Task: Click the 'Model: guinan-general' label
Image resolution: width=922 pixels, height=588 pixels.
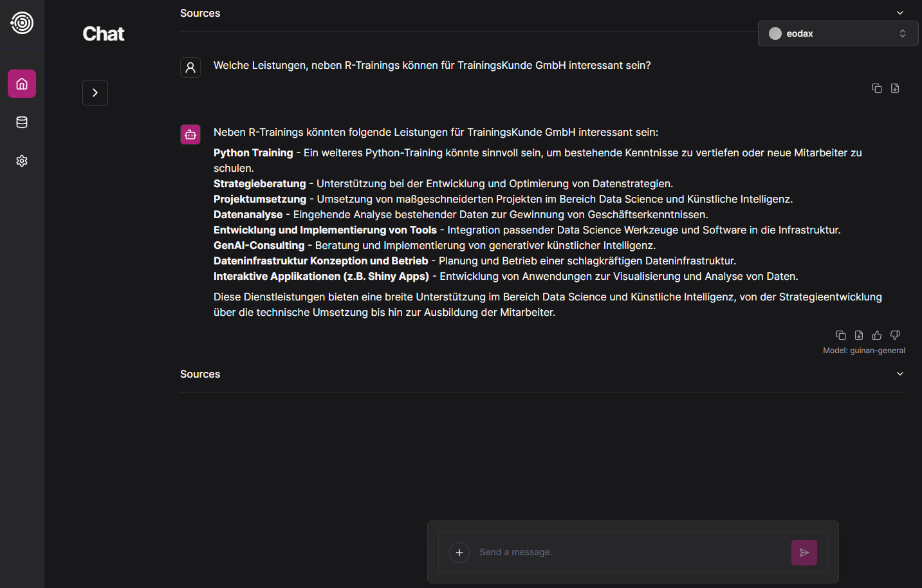Action: [864, 351]
